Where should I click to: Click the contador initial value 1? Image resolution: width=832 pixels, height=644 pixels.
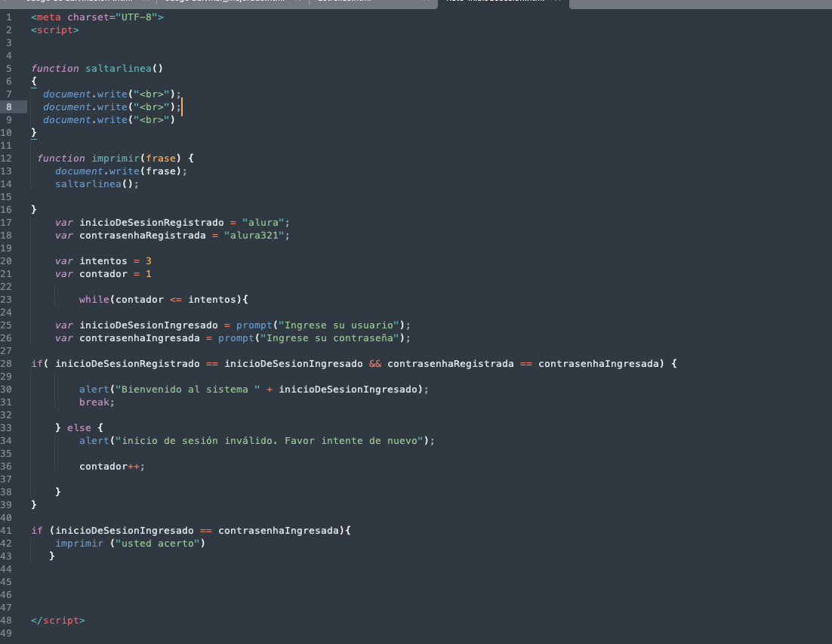149,274
